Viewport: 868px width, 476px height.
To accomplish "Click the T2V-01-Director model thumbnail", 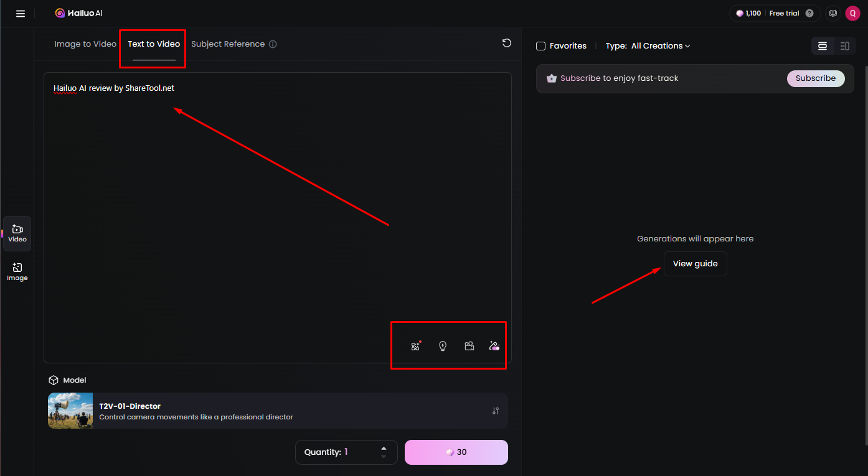I will tap(70, 411).
